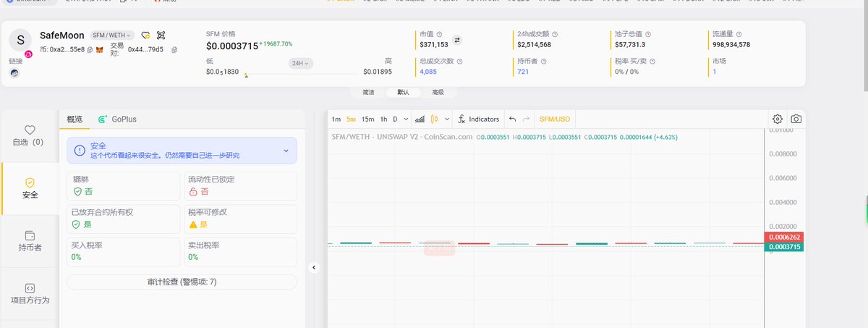868x328 pixels.
Task: Open 审计检查 (警惕项: 7) audit check
Action: click(182, 282)
